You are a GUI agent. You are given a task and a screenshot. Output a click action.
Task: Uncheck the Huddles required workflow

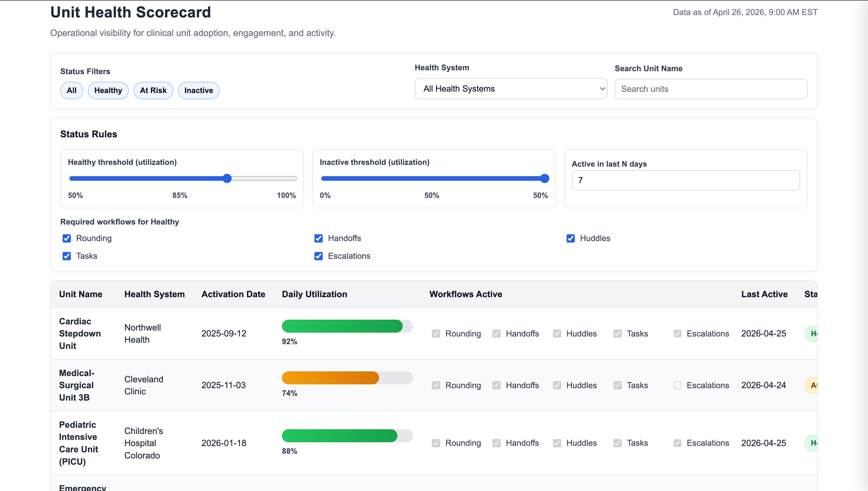click(570, 238)
